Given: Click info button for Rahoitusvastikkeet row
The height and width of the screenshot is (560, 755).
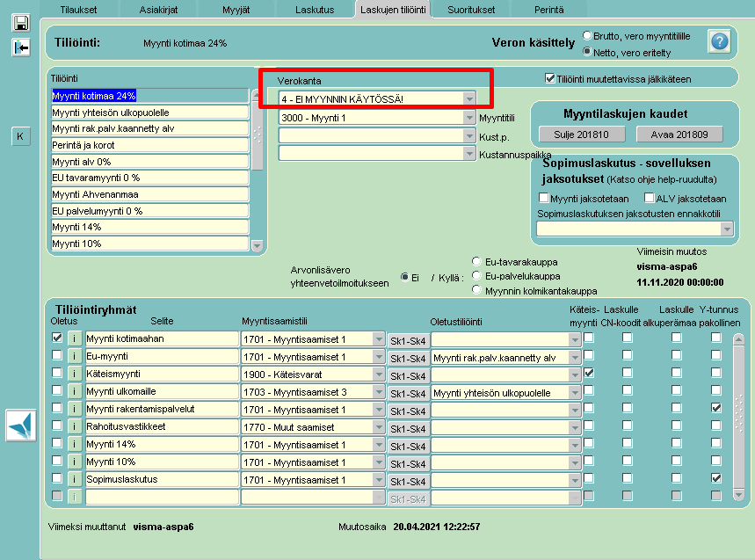Looking at the screenshot, I should 74,426.
